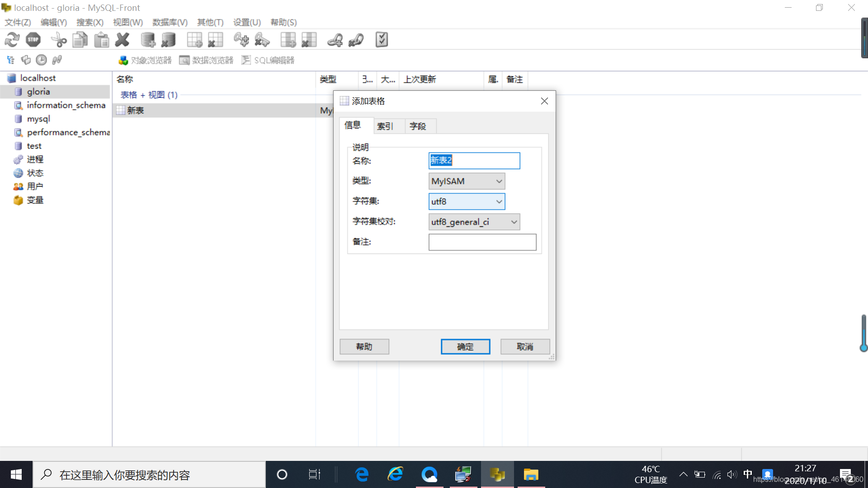Click the 名称 input field
The image size is (868, 488).
pos(474,160)
